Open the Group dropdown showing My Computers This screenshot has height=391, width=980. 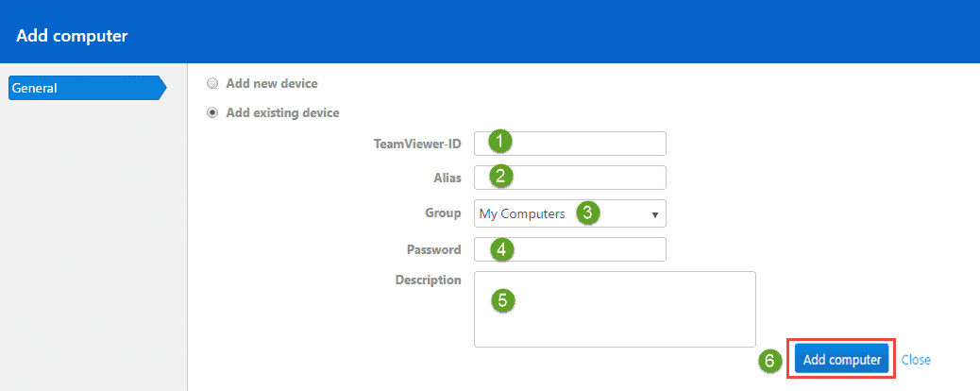click(x=570, y=213)
